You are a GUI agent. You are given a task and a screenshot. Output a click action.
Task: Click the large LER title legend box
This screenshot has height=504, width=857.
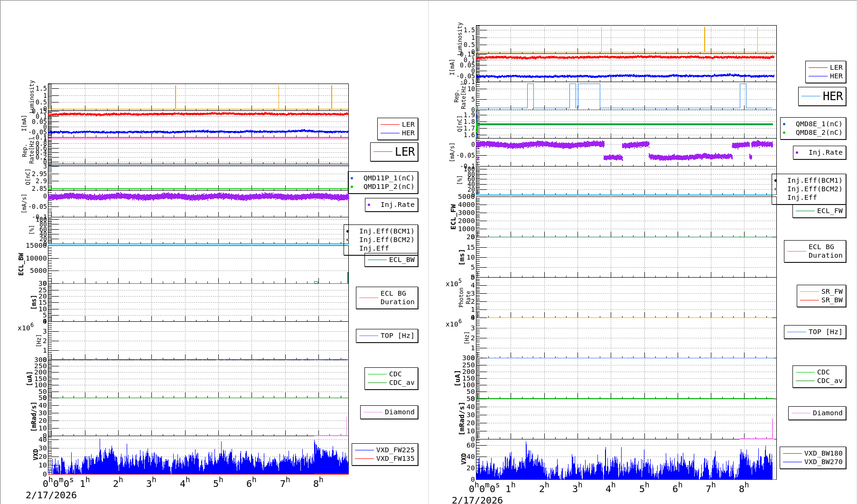(x=394, y=152)
